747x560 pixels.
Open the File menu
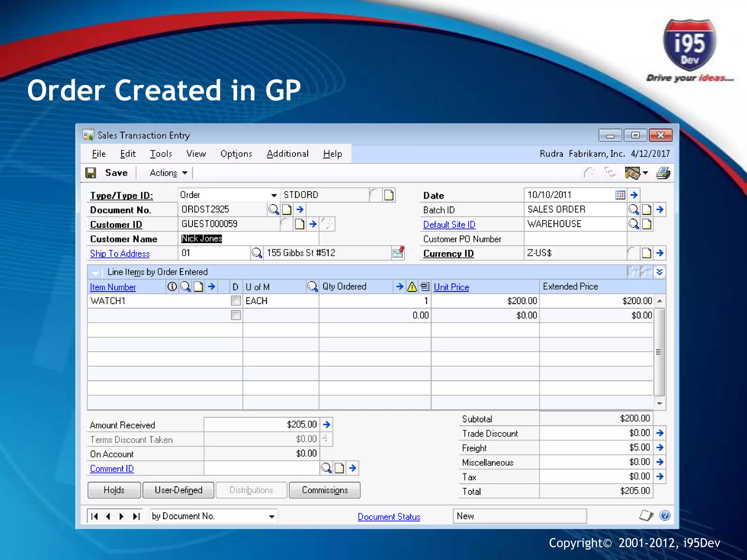pyautogui.click(x=98, y=154)
